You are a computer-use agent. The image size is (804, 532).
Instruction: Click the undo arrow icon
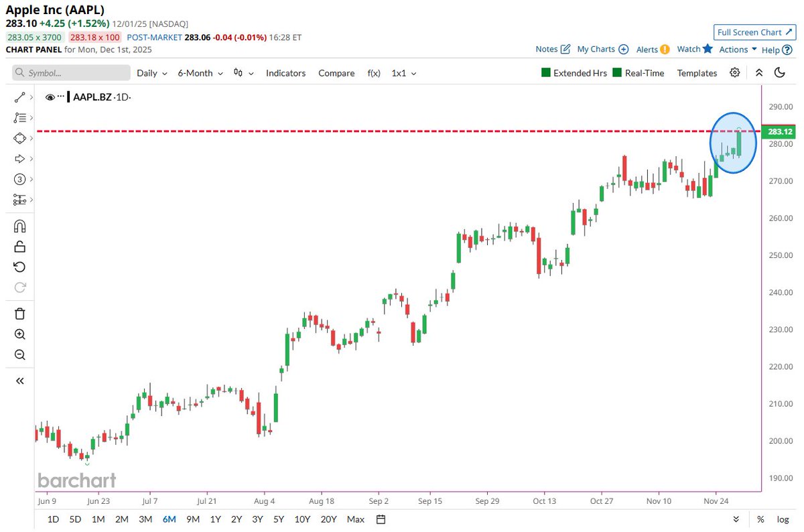click(19, 267)
